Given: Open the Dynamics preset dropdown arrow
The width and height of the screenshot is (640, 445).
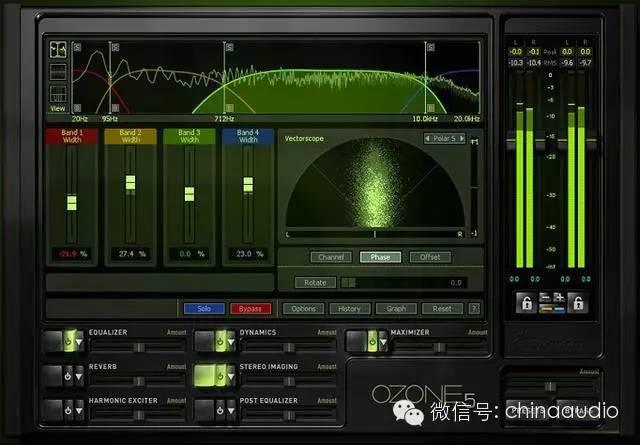Looking at the screenshot, I should [x=231, y=342].
